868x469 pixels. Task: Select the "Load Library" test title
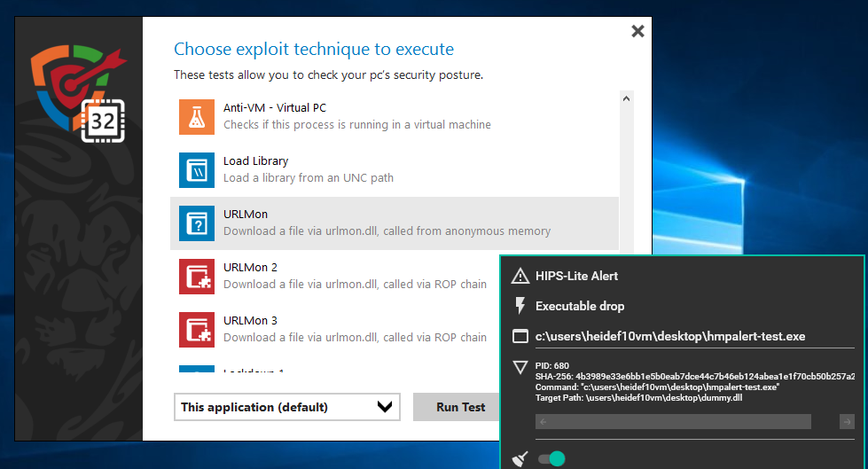255,161
